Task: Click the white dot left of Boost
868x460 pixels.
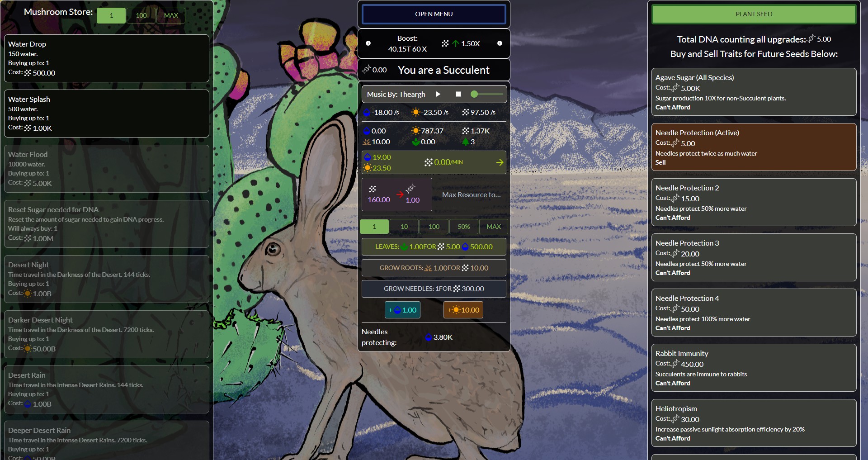Action: pyautogui.click(x=368, y=43)
